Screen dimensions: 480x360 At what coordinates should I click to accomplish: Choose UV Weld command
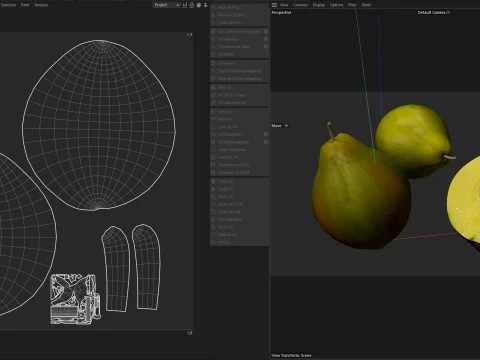pyautogui.click(x=239, y=54)
